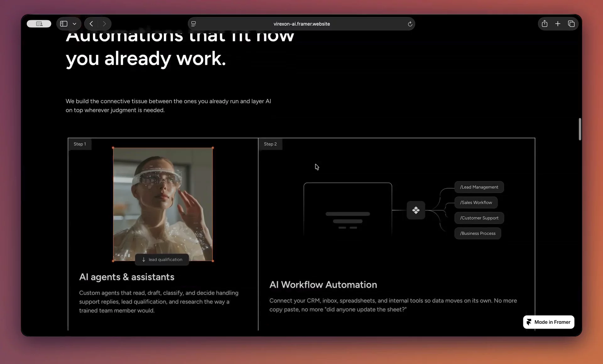Image resolution: width=603 pixels, height=364 pixels.
Task: Open the Share icon menu
Action: point(545,24)
